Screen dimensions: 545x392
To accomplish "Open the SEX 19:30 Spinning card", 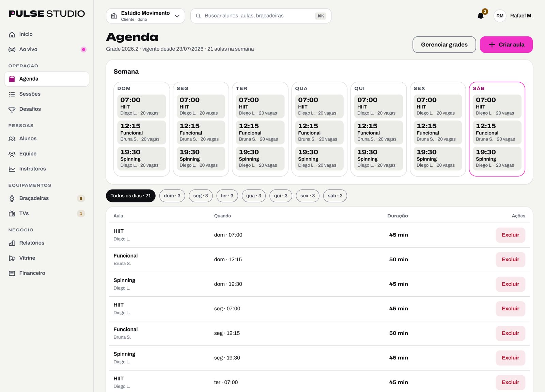I will tap(438, 159).
